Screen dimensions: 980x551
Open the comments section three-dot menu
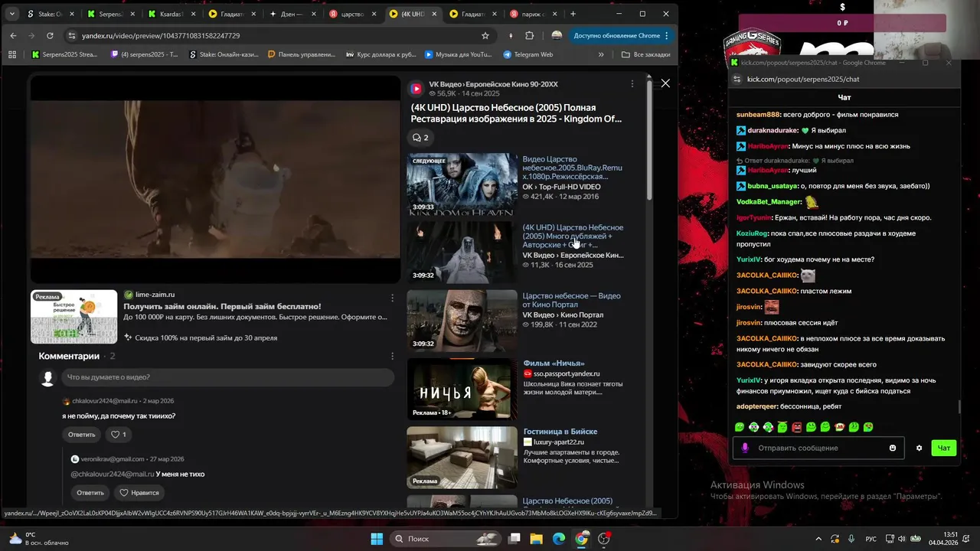392,356
